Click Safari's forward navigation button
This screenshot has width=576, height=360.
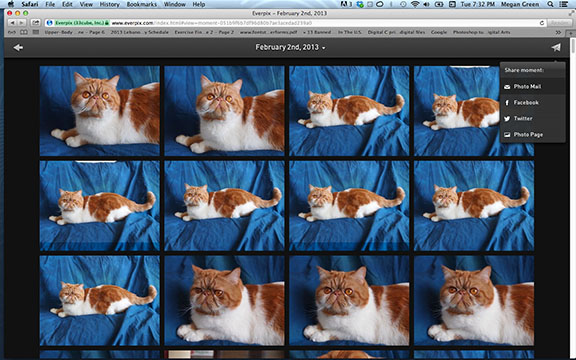pyautogui.click(x=22, y=23)
